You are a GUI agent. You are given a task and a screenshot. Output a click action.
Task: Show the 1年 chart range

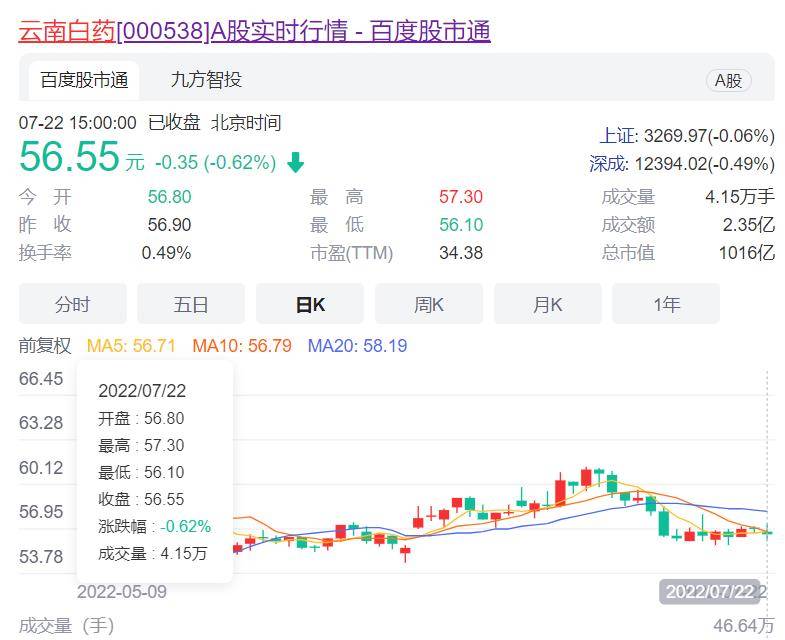coord(666,304)
